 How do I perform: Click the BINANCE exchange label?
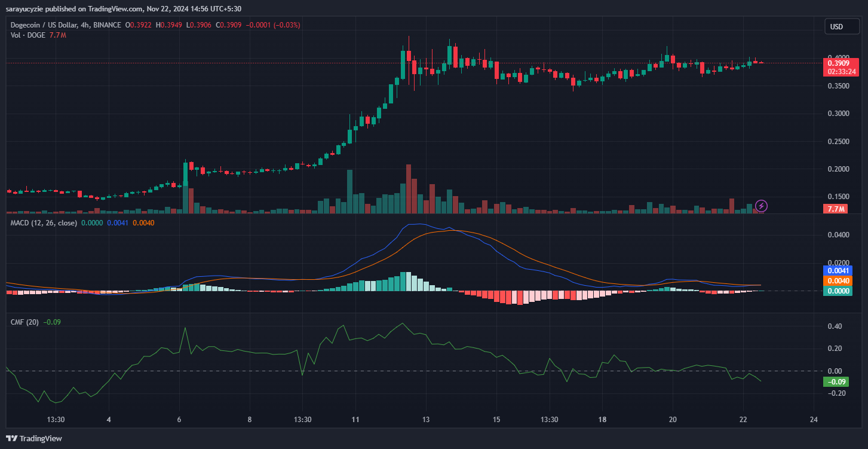tap(109, 25)
